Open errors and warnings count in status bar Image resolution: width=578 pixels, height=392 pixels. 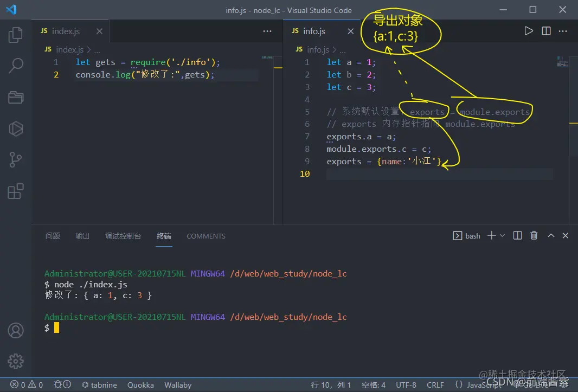point(26,384)
